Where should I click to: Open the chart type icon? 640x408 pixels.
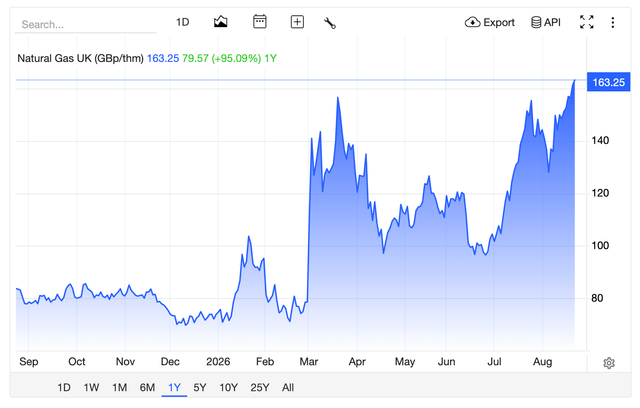tap(220, 22)
